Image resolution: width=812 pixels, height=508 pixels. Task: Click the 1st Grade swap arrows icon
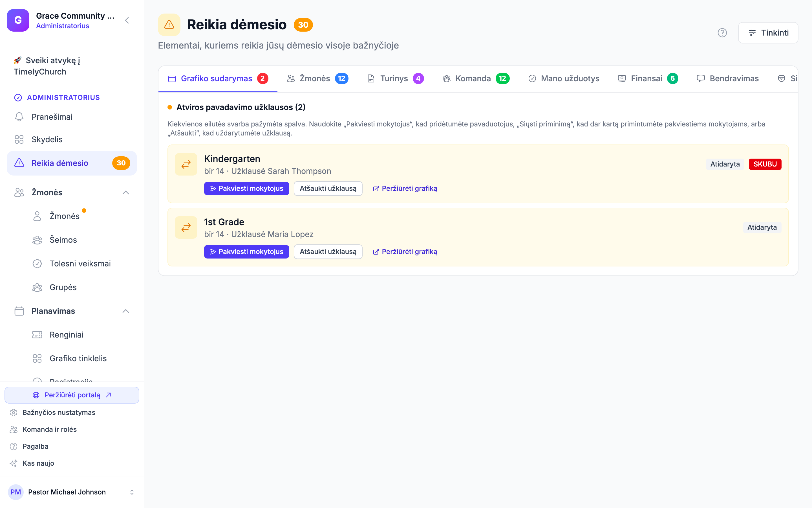point(186,227)
